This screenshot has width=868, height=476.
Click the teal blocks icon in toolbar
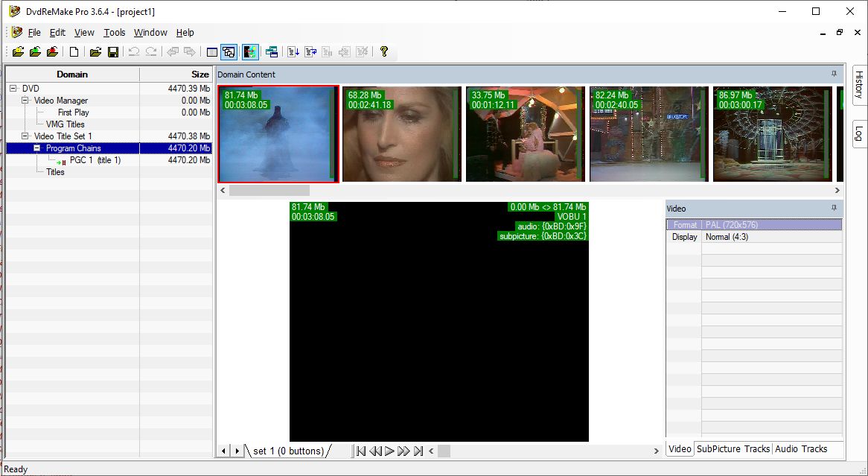coord(272,52)
